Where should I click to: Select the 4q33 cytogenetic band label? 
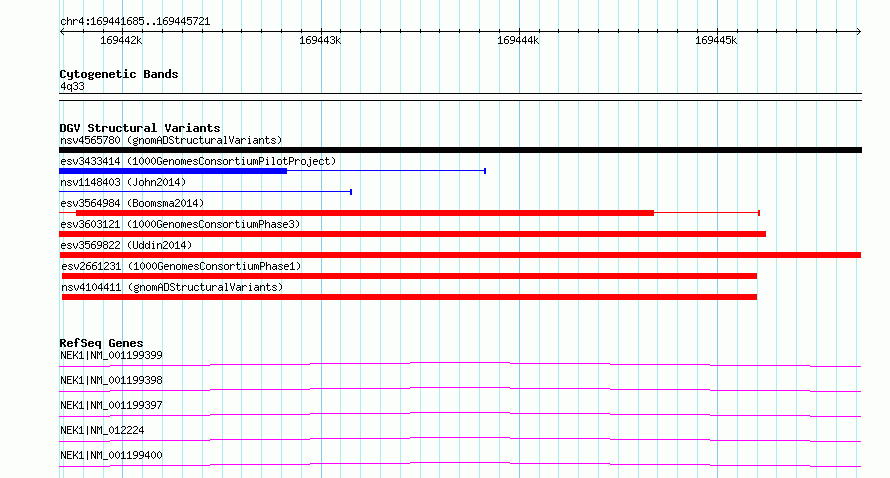72,86
